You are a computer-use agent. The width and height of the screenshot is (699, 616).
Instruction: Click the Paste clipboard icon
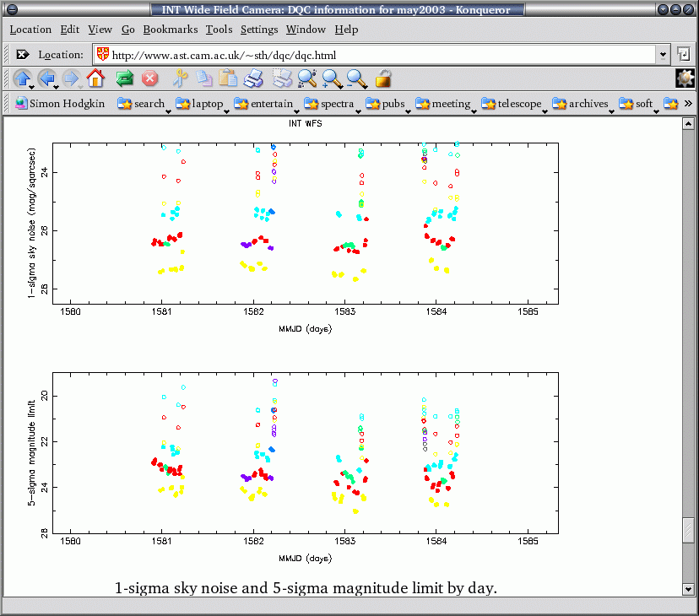pos(228,79)
